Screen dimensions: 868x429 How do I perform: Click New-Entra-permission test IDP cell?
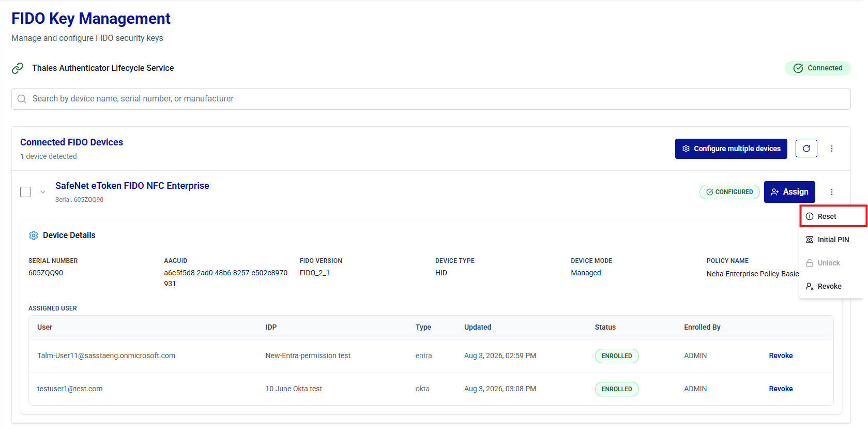point(308,356)
